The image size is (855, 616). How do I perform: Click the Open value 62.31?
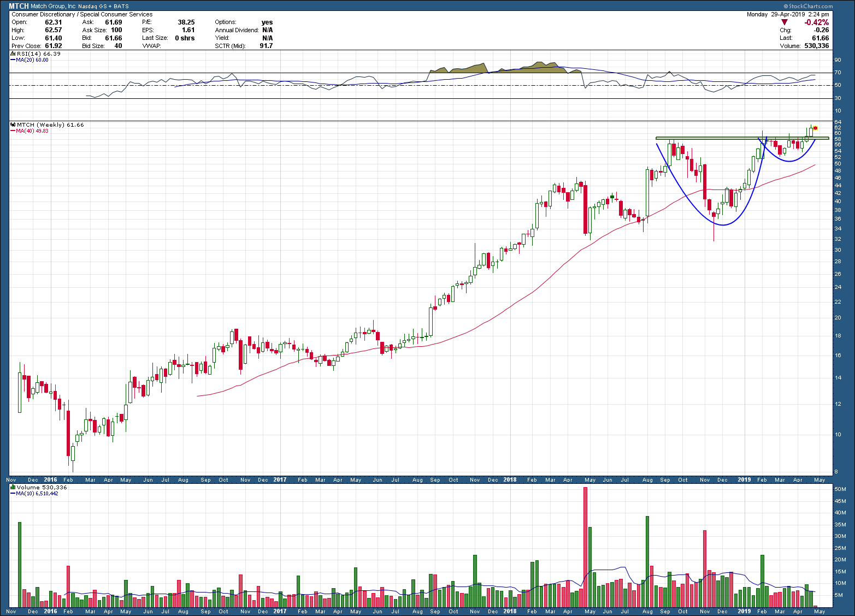click(54, 22)
